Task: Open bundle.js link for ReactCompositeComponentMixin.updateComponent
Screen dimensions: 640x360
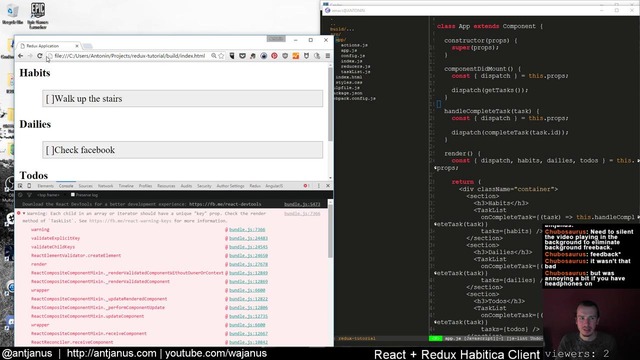Action: tap(248, 316)
